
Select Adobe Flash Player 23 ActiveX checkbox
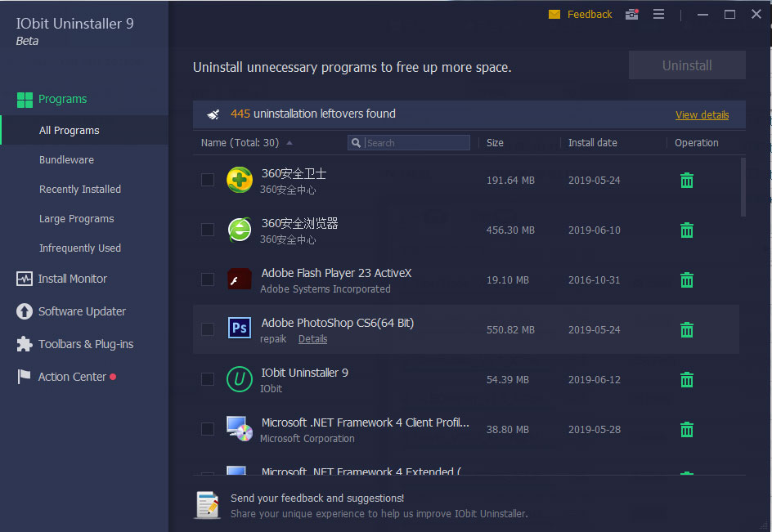click(x=207, y=279)
